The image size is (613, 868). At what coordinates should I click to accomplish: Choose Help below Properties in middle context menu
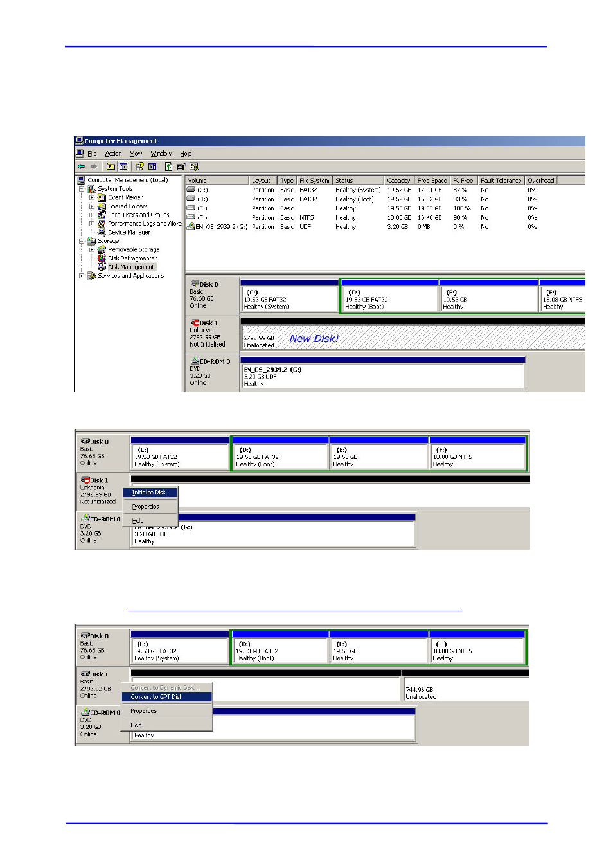coord(150,521)
